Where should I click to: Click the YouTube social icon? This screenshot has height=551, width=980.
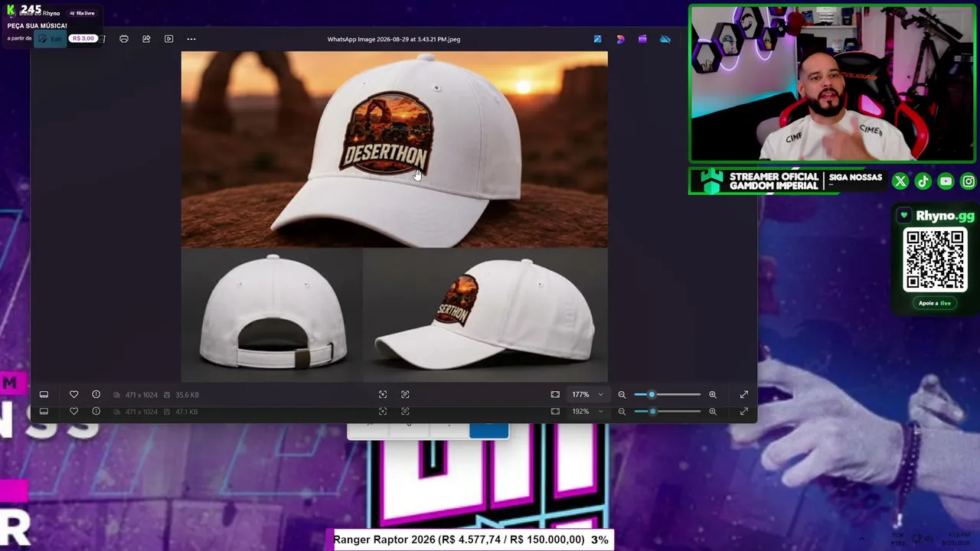[946, 181]
